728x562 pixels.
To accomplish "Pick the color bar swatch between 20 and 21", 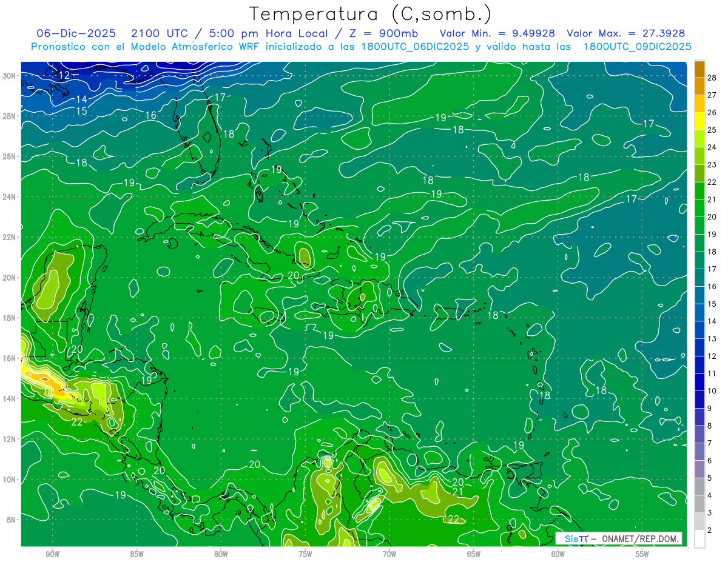I will click(699, 208).
